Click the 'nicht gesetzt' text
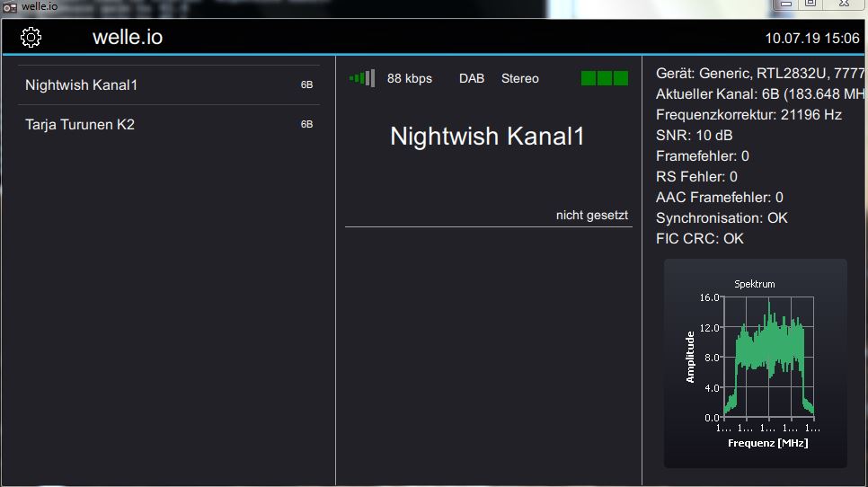868x487 pixels. click(x=591, y=216)
